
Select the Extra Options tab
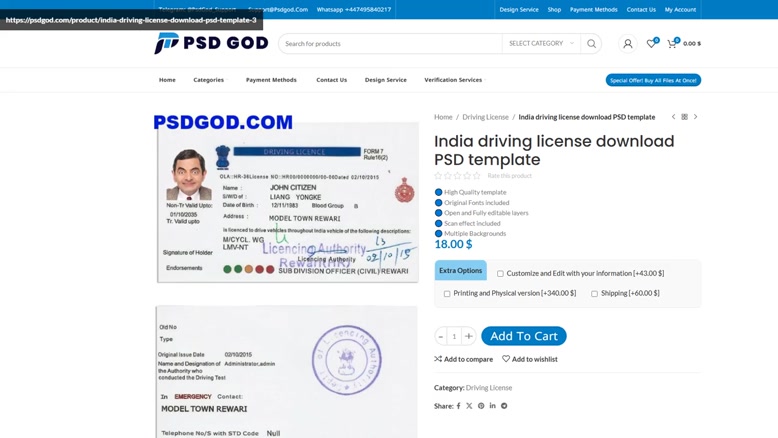[x=460, y=270]
